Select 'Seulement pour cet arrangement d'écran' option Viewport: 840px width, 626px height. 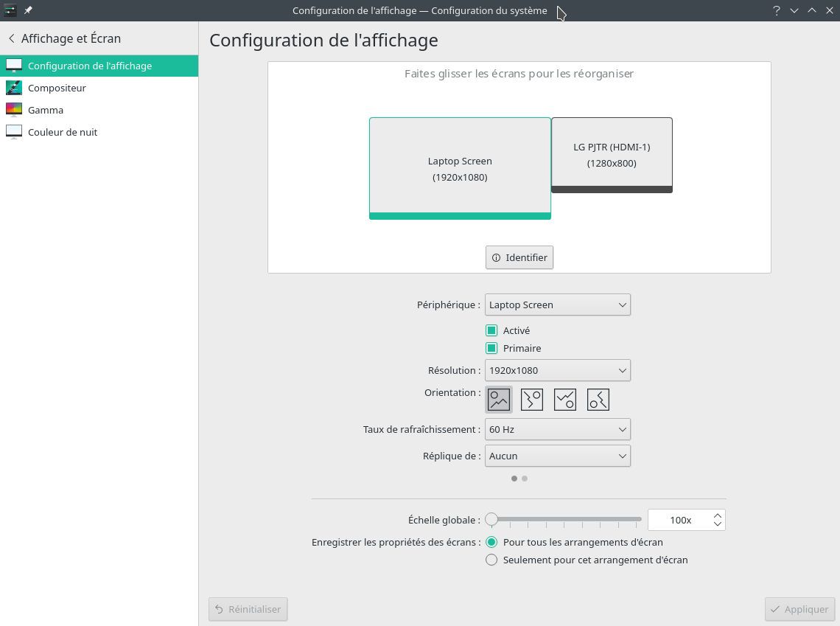pos(491,560)
